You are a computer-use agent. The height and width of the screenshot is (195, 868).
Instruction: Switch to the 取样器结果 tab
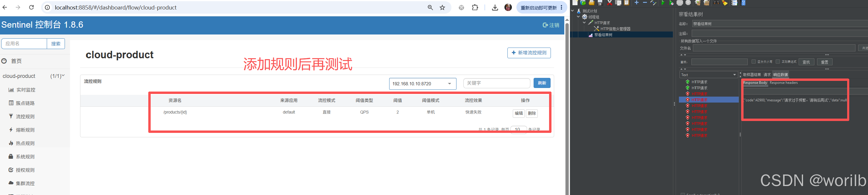pos(752,75)
